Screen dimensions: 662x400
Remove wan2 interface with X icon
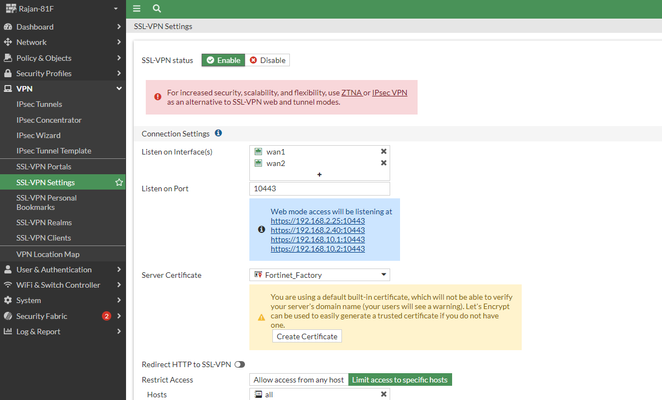[383, 163]
